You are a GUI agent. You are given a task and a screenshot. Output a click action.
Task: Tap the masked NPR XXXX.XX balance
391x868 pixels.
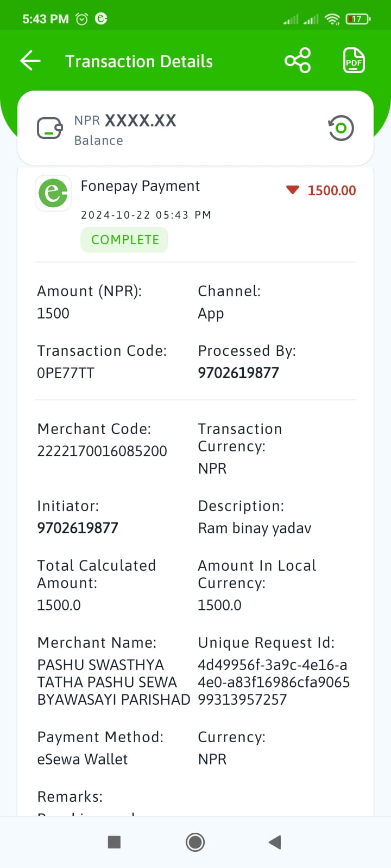tap(125, 120)
